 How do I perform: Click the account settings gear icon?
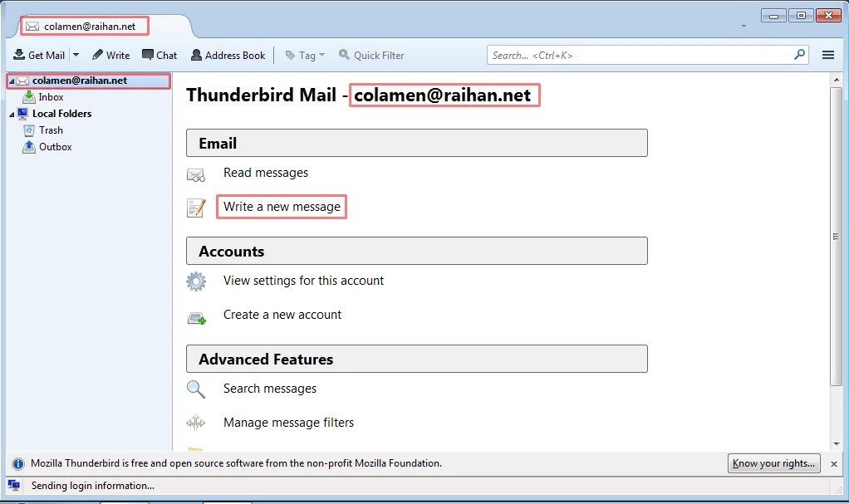196,281
